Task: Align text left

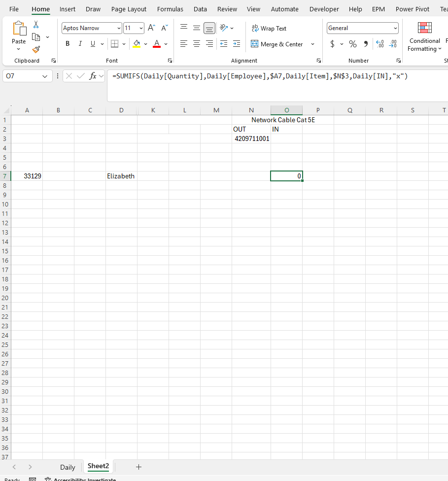Action: pyautogui.click(x=184, y=44)
